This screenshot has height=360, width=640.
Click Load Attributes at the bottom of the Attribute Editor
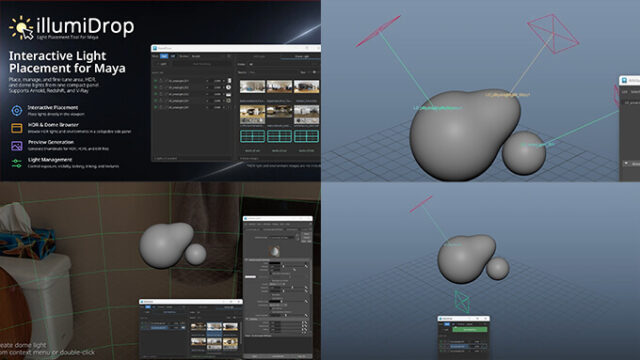click(278, 356)
